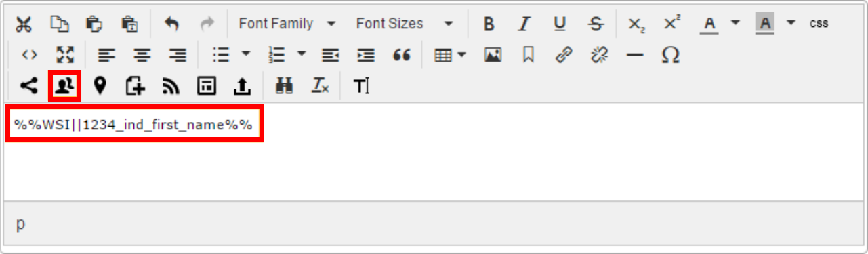Click the p element path in status bar
The height and width of the screenshot is (254, 868).
[20, 224]
